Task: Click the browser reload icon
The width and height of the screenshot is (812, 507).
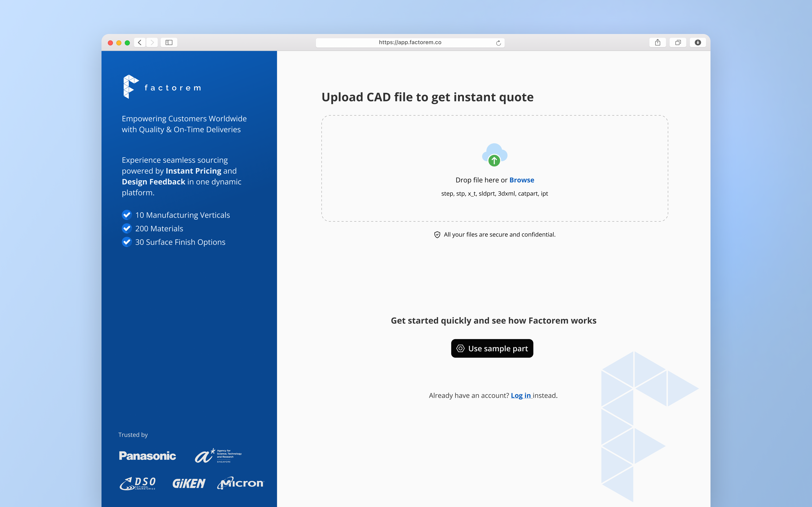Action: pyautogui.click(x=498, y=43)
